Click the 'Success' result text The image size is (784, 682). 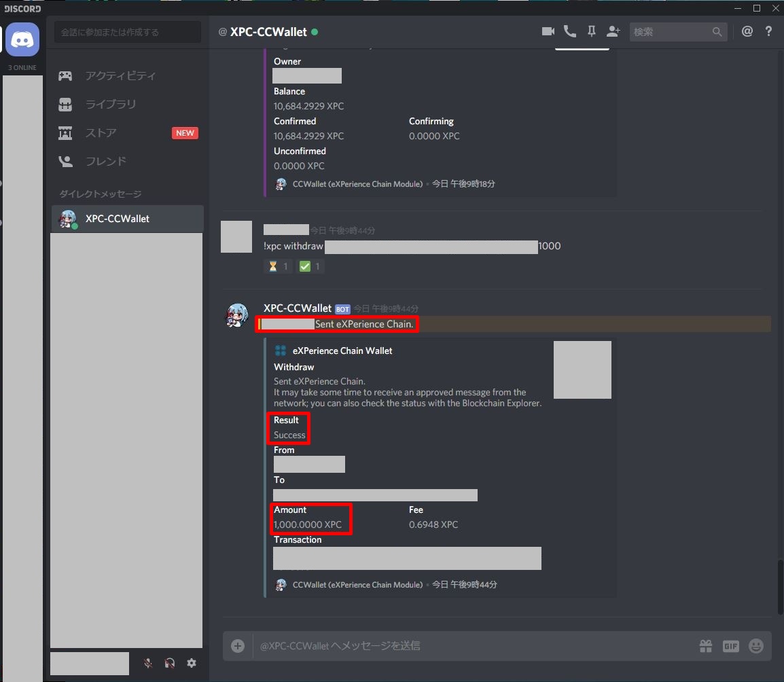(x=289, y=435)
